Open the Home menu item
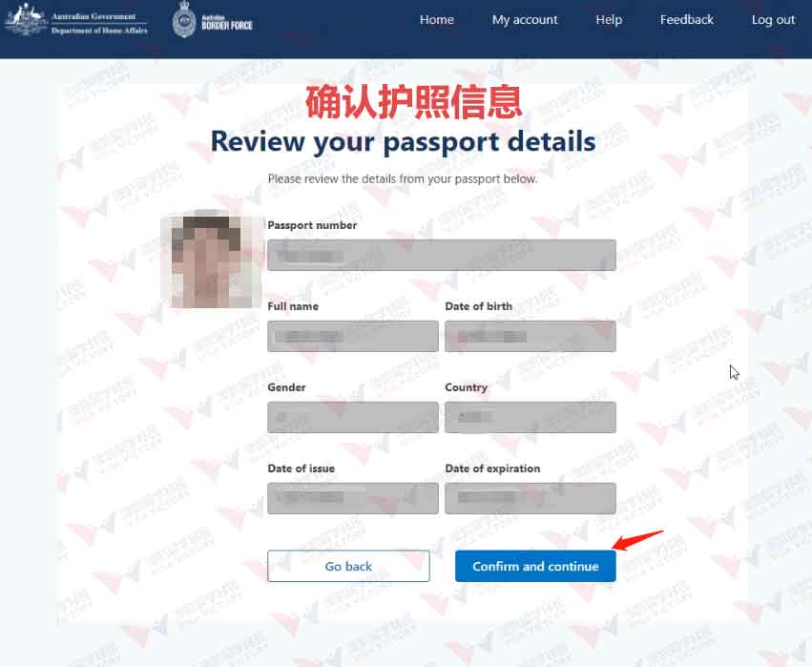The height and width of the screenshot is (667, 812). 437,20
